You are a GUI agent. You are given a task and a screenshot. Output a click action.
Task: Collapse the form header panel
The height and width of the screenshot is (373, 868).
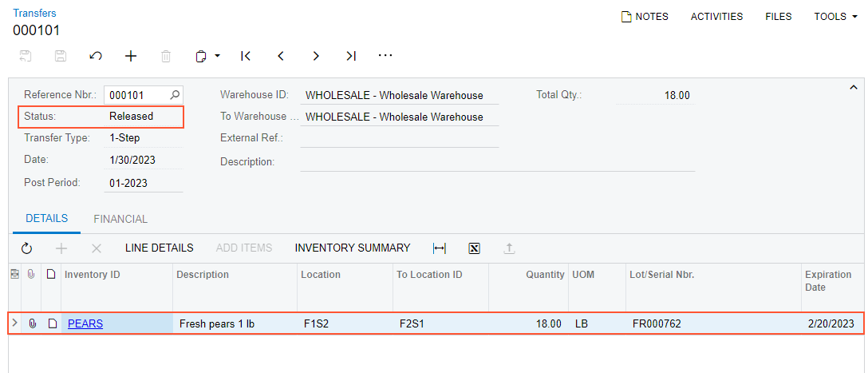pyautogui.click(x=853, y=87)
